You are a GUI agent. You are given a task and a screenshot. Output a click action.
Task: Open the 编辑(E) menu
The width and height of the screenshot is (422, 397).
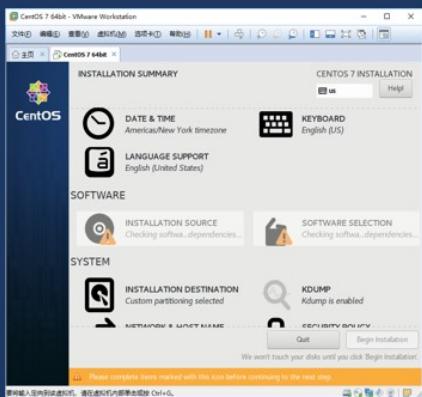[50, 34]
